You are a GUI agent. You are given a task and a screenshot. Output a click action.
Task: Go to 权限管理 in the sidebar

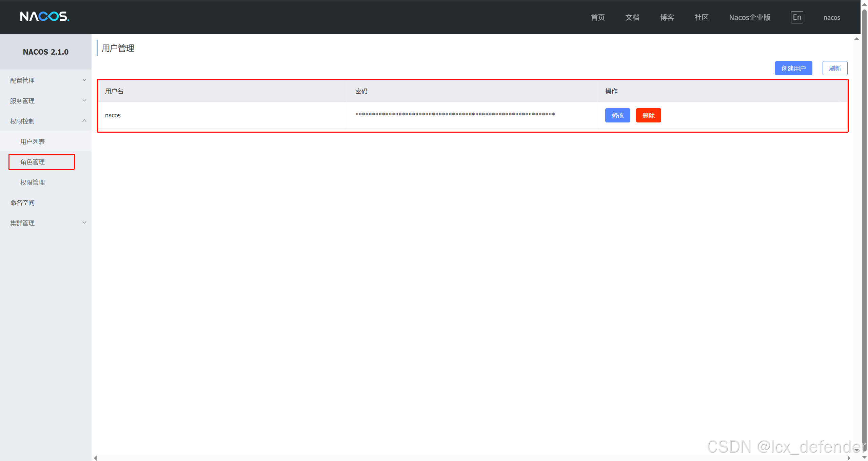[33, 182]
